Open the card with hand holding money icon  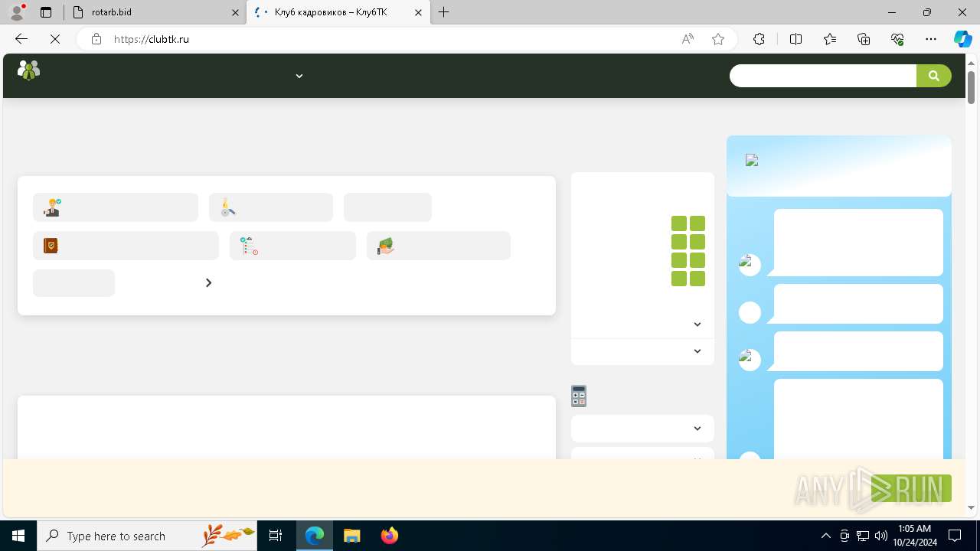438,246
